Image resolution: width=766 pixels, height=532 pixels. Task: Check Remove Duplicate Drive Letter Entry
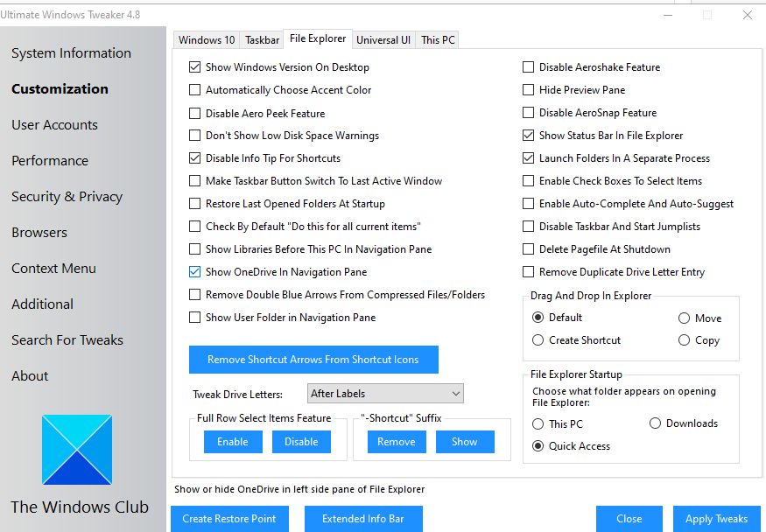(528, 272)
